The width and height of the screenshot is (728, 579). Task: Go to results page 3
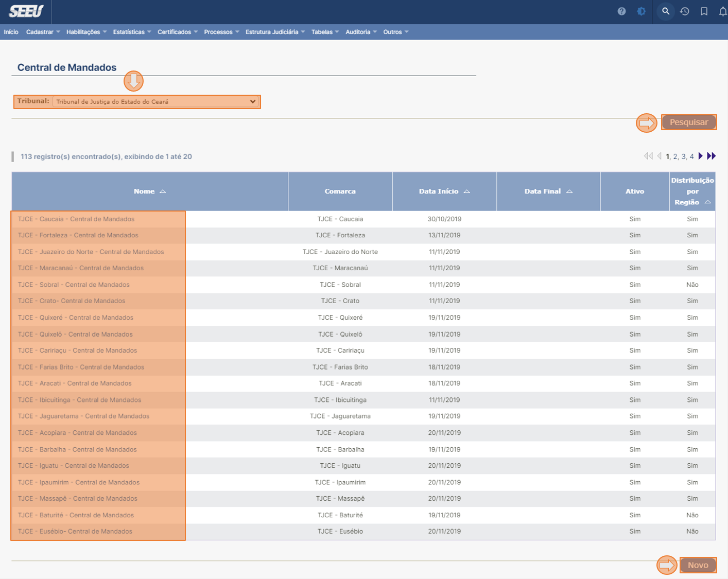683,156
